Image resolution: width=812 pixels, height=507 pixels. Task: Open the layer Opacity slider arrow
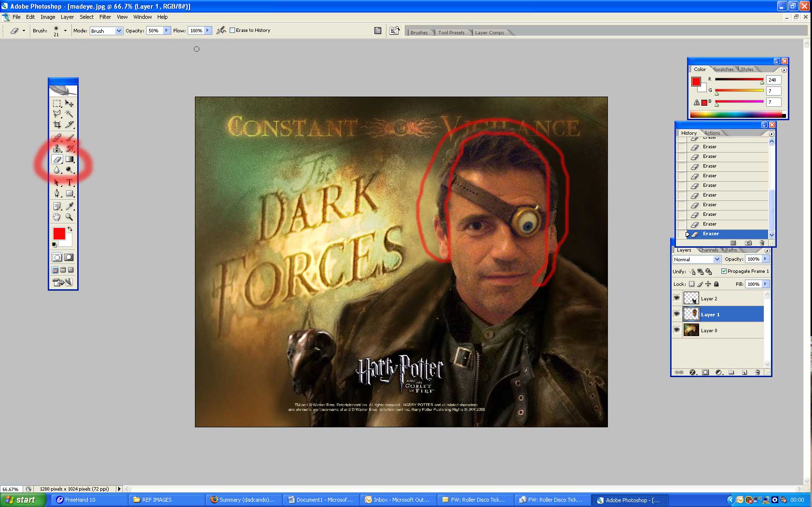766,259
